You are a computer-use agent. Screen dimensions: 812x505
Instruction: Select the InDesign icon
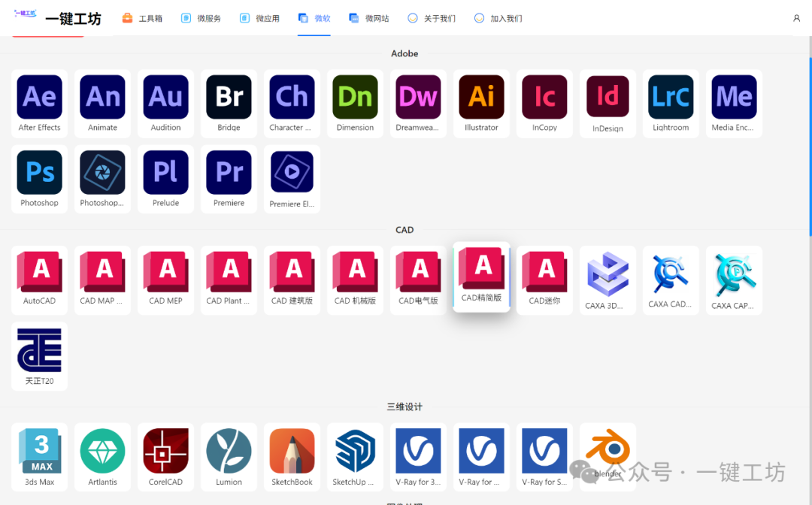pyautogui.click(x=607, y=104)
